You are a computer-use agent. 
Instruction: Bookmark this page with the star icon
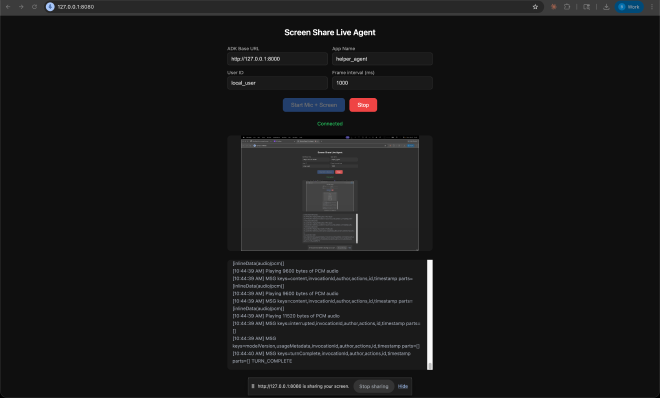pyautogui.click(x=535, y=7)
